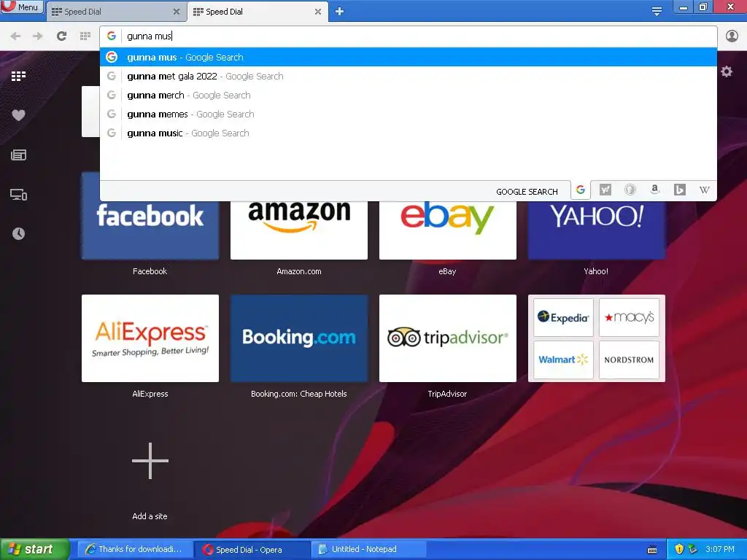
Task: Select DuckDuckGo search engine icon
Action: click(630, 190)
